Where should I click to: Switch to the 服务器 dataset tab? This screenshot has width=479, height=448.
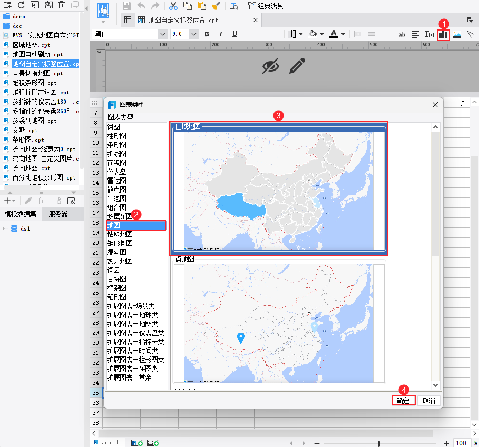pos(63,214)
